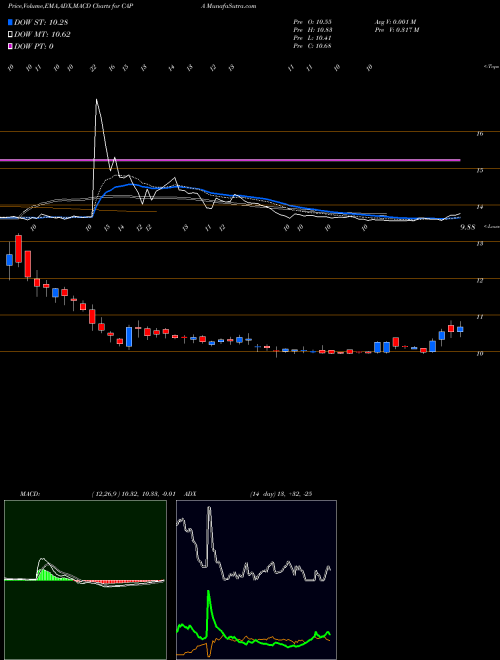Click the 13 price axis label
This screenshot has width=500, height=660.
tap(479, 244)
